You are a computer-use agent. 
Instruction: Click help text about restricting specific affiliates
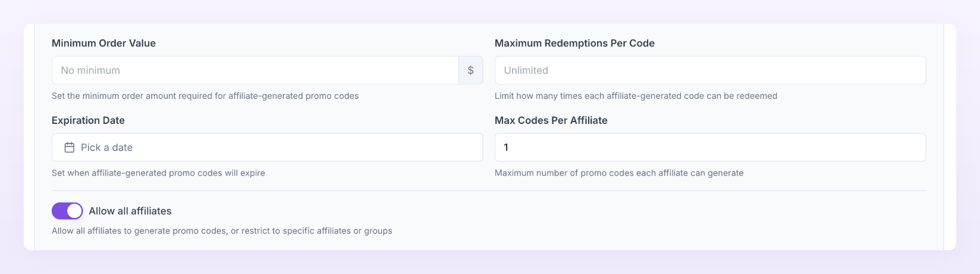click(x=222, y=231)
